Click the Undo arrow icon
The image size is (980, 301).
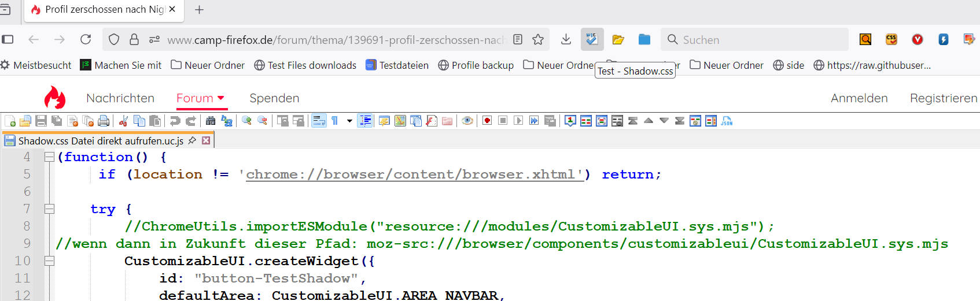point(175,121)
